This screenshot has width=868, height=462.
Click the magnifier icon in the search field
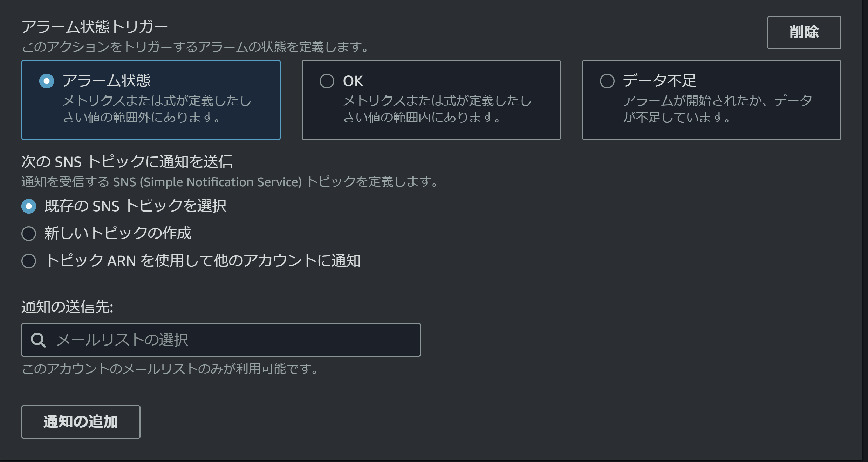[39, 340]
